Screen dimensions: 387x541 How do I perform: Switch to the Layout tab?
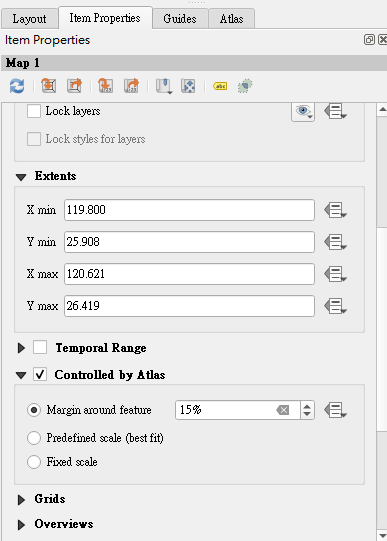click(x=29, y=19)
